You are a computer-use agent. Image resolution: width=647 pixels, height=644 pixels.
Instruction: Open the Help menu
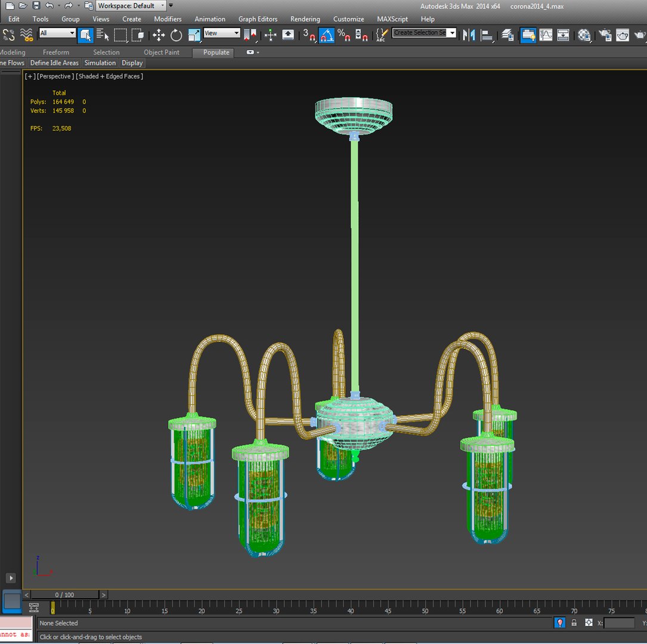[428, 19]
